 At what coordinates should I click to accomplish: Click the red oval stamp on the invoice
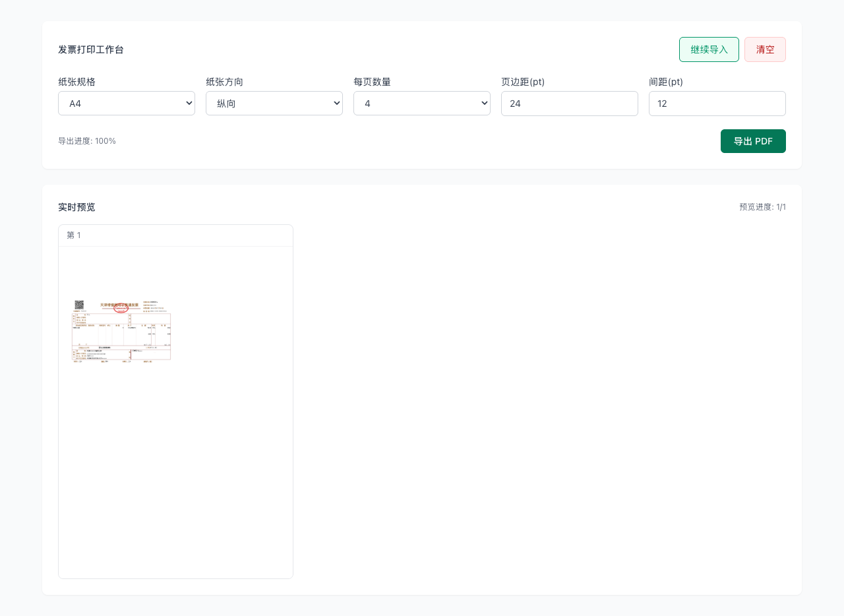pos(121,307)
